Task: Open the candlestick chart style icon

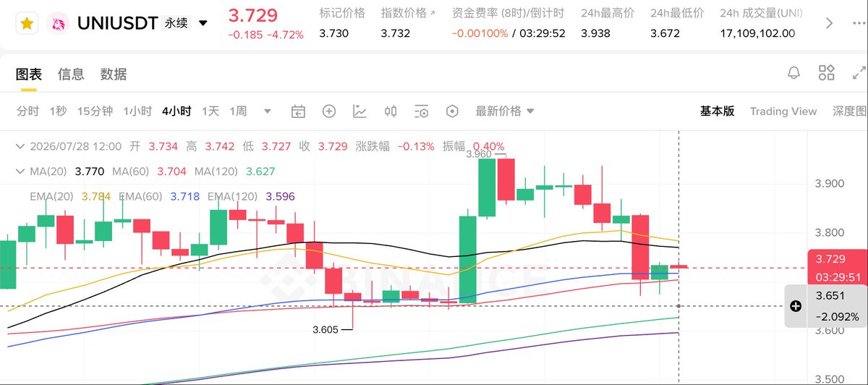Action: (x=391, y=111)
